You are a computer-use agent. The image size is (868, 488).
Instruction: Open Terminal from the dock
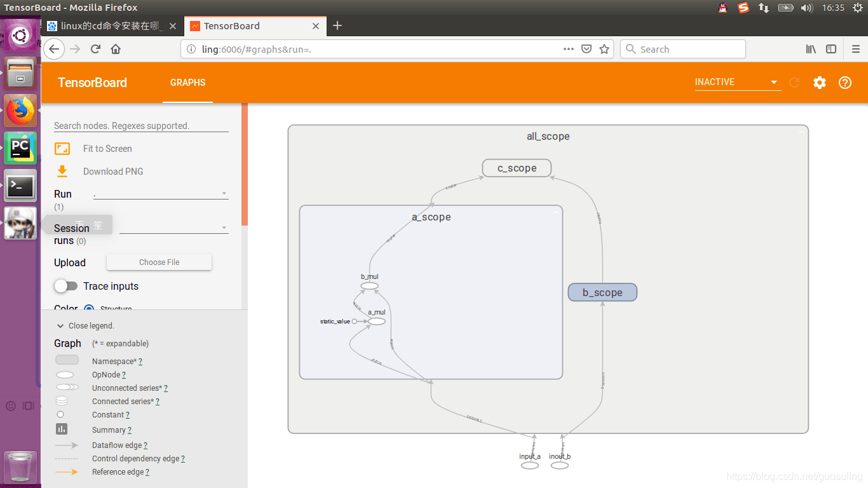[20, 186]
